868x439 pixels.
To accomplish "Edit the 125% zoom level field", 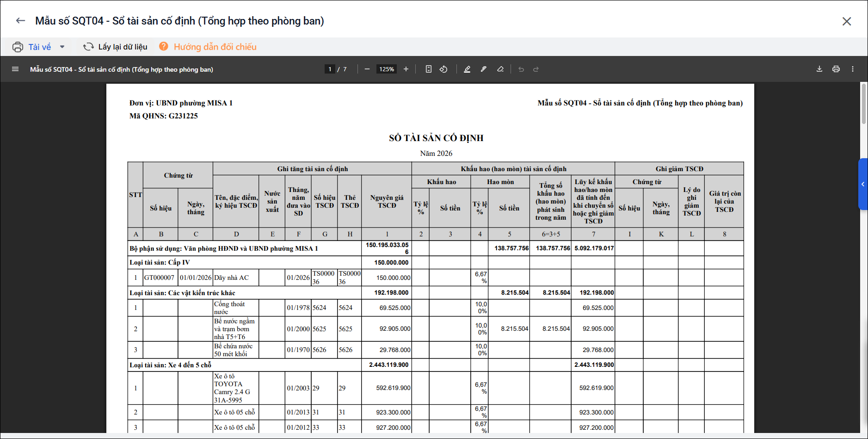I will (x=387, y=69).
